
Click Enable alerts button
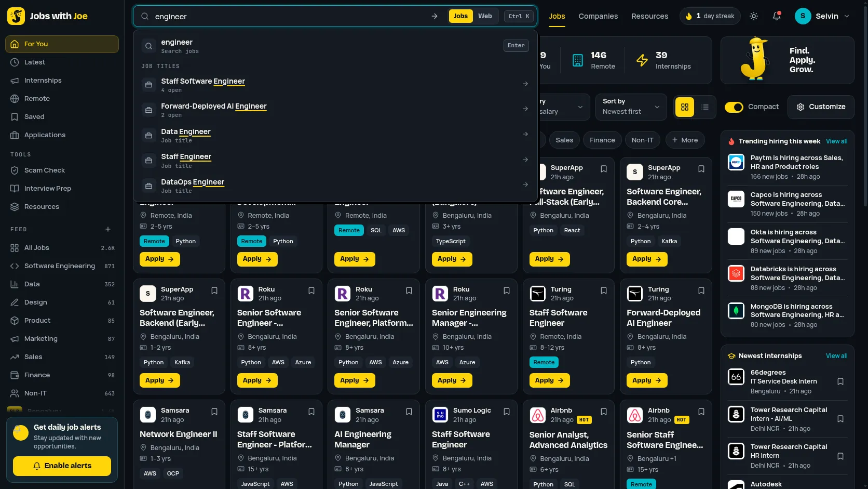pos(62,466)
